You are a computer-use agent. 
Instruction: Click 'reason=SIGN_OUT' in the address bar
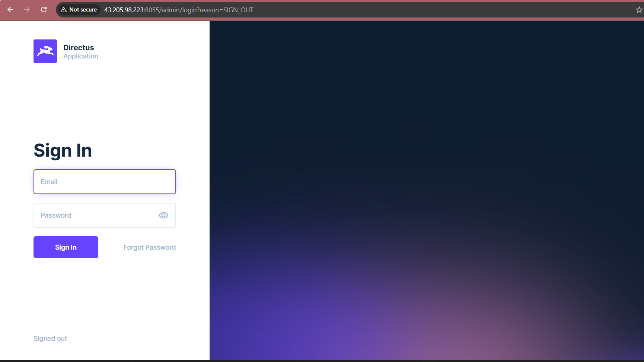click(226, 10)
